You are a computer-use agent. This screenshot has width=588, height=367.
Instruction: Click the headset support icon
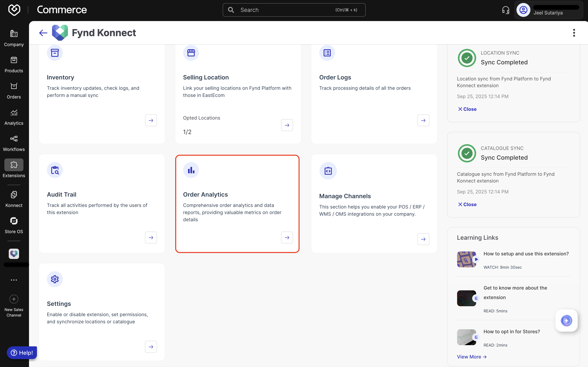[505, 10]
